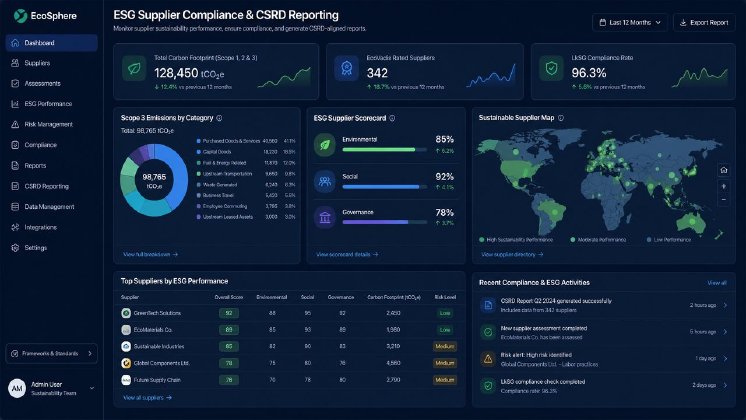Viewport: 746px width, 420px height.
Task: Click the EcoVadis suppliers blue sparkline
Action: tap(491, 76)
